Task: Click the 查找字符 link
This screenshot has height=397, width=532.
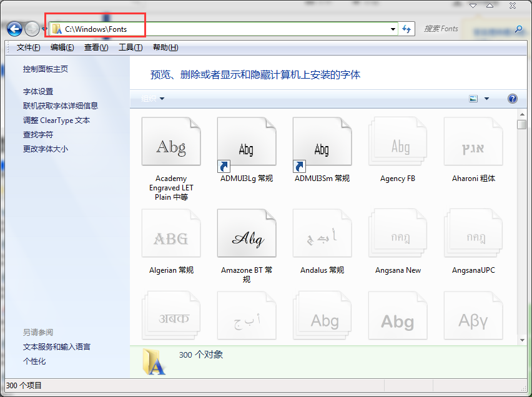Action: 38,135
